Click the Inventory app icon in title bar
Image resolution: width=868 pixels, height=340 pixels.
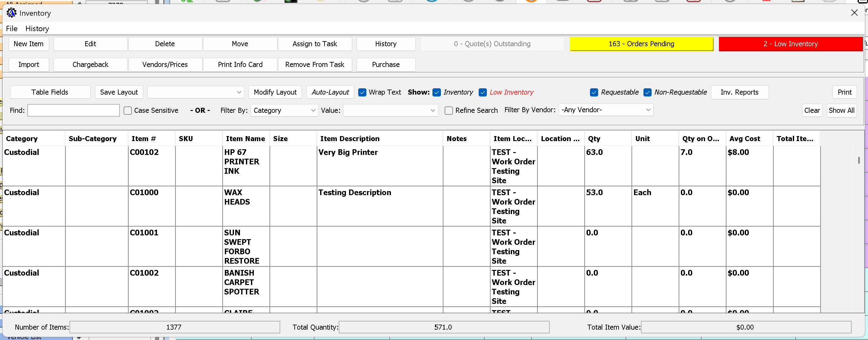click(x=11, y=13)
